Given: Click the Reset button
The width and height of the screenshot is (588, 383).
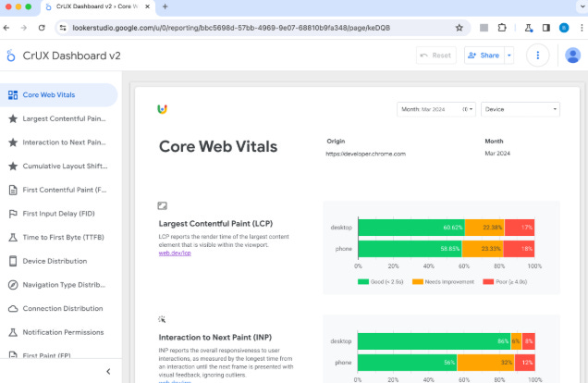Looking at the screenshot, I should (436, 56).
